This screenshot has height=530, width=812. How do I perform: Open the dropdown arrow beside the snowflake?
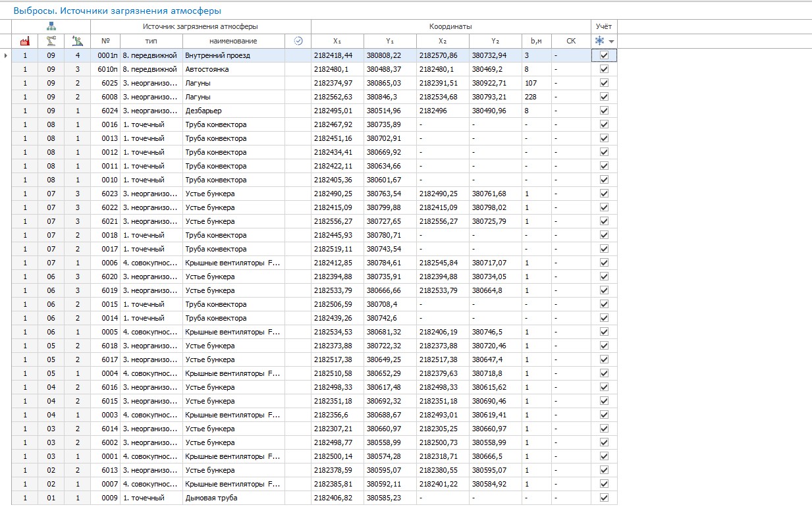pos(612,41)
